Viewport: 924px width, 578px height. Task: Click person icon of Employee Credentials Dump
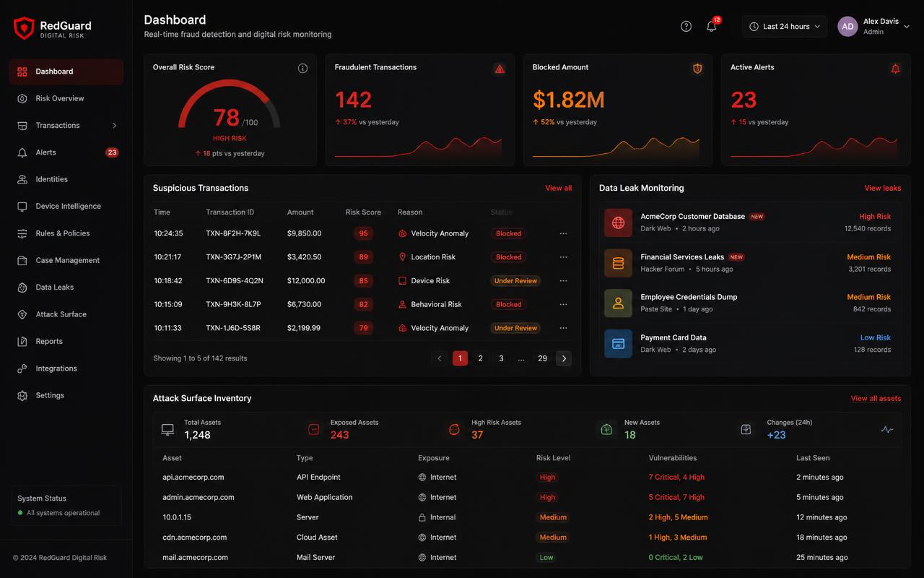[x=618, y=303]
